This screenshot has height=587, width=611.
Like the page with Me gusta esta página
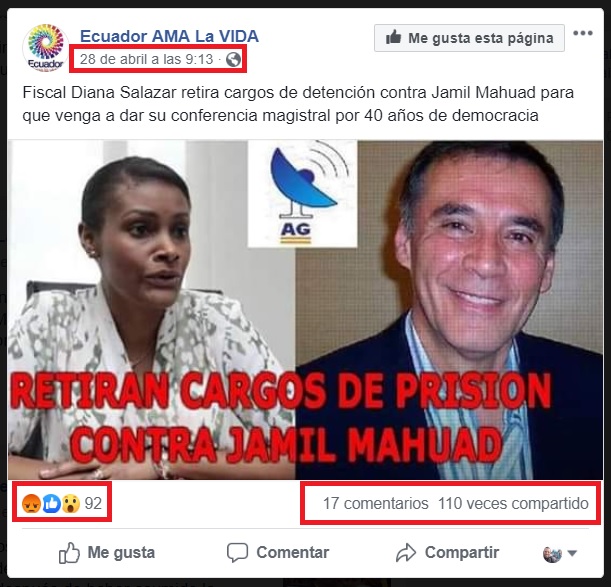pos(469,38)
